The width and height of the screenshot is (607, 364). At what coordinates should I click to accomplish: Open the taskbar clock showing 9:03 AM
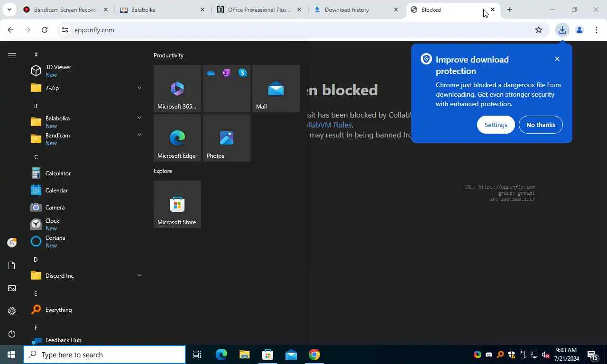coord(567,355)
